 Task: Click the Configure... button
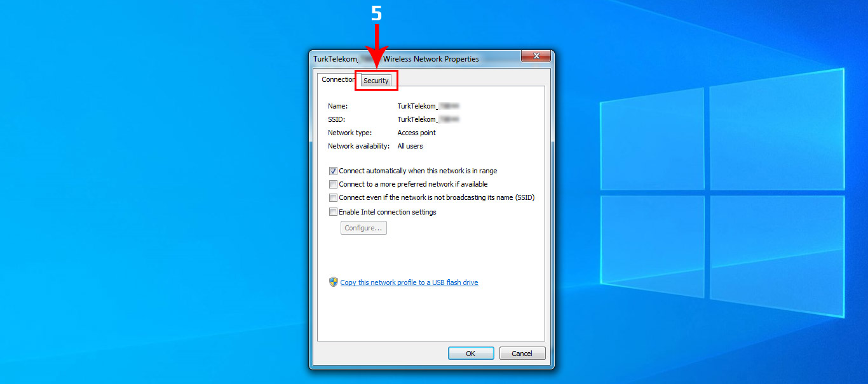(363, 228)
